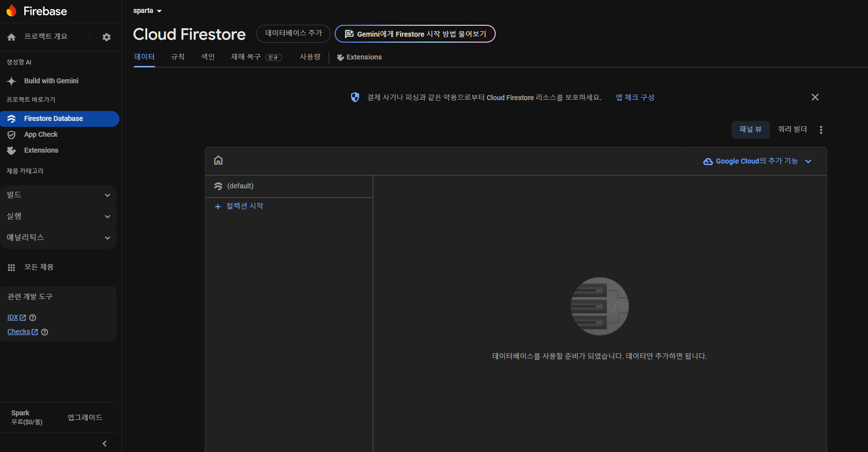The height and width of the screenshot is (452, 868).
Task: Click the shield icon in security banner
Action: (355, 97)
